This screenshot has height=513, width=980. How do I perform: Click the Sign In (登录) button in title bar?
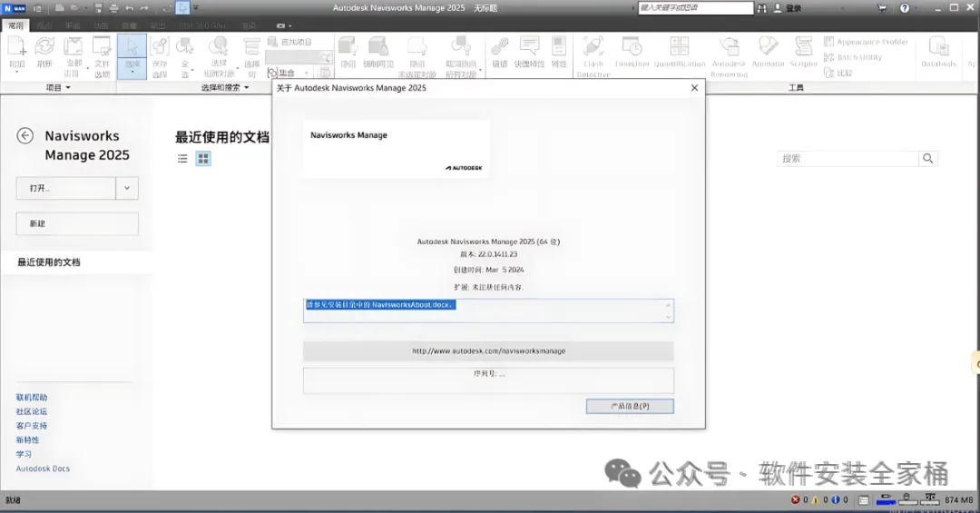coord(788,8)
